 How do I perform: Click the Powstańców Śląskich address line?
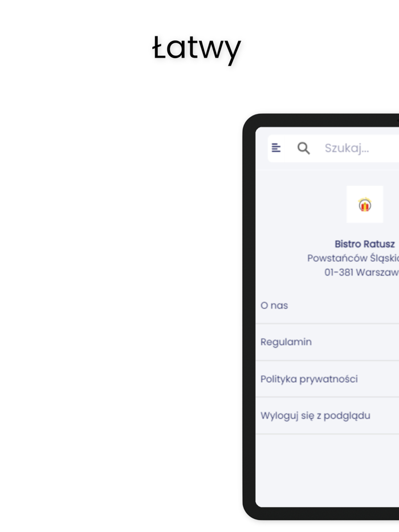pos(353,258)
